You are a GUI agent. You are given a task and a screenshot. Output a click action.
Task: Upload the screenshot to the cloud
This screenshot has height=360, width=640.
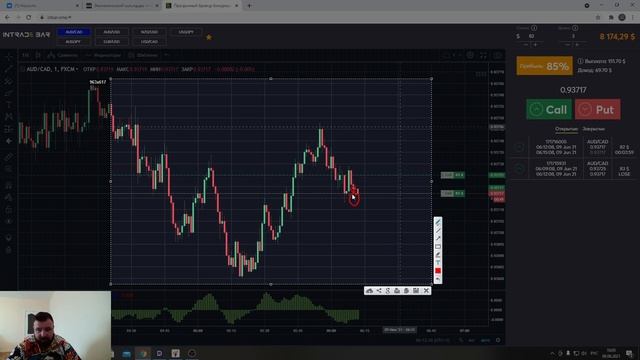[x=369, y=291]
